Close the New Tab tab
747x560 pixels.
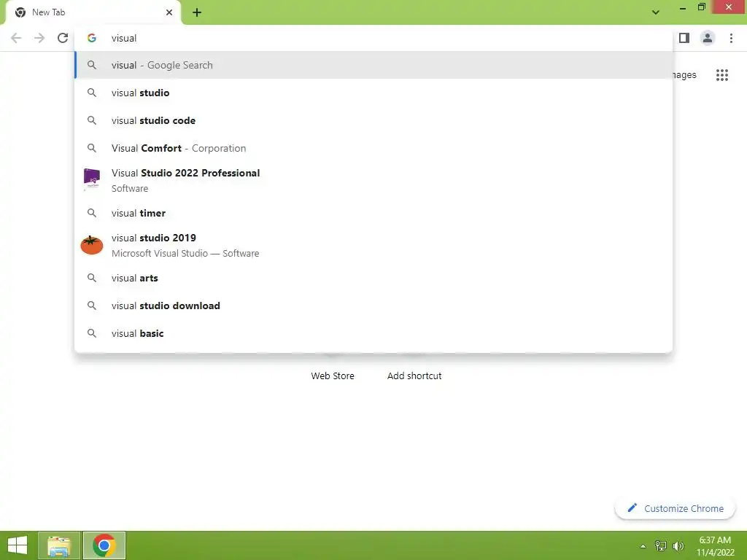tap(169, 12)
